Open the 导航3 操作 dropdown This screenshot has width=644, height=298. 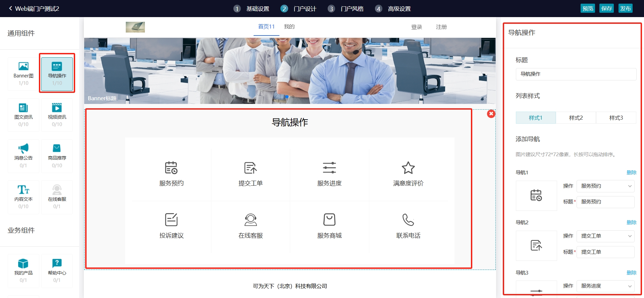(x=605, y=286)
